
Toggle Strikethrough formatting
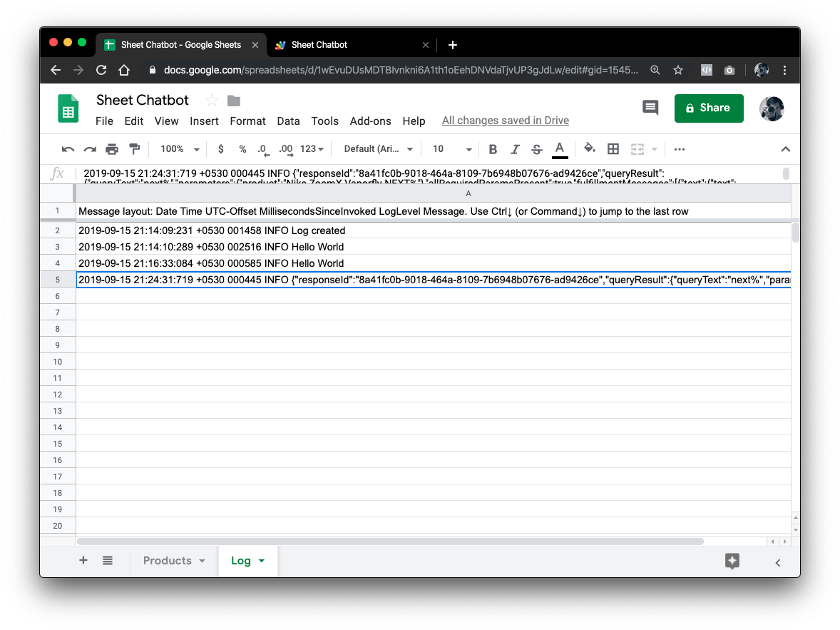click(x=537, y=149)
